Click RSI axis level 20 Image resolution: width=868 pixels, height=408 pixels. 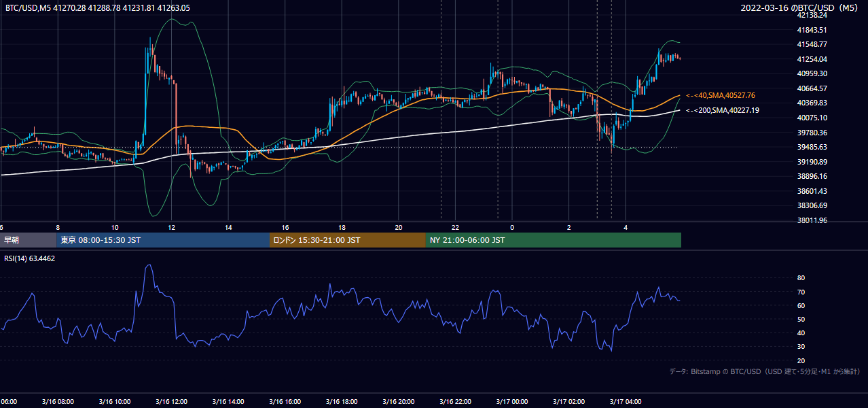[801, 360]
